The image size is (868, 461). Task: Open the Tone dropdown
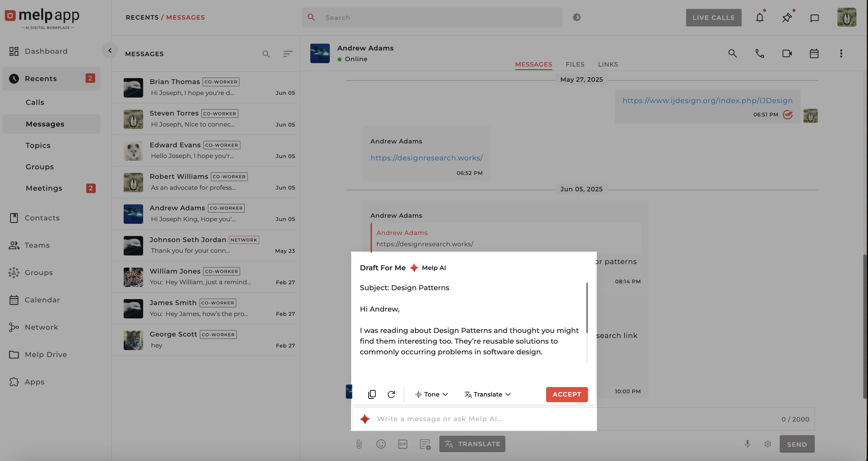[x=432, y=394]
